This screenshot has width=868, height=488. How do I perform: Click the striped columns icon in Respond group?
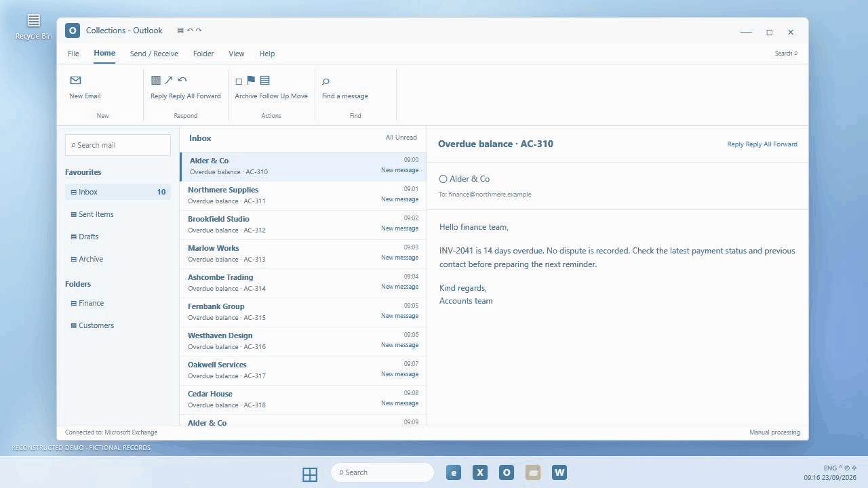click(156, 81)
